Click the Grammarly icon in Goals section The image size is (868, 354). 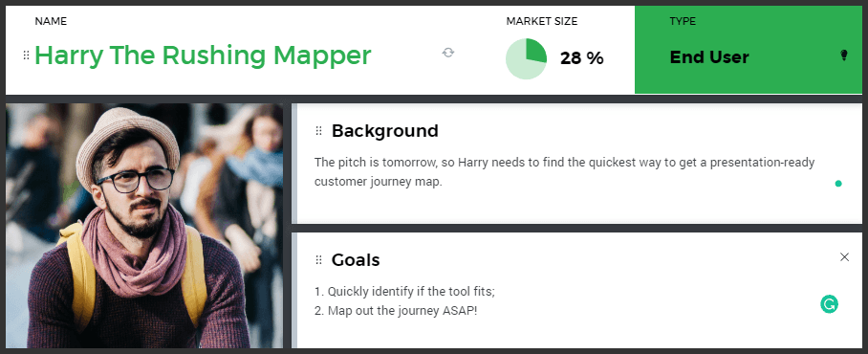coord(829,303)
